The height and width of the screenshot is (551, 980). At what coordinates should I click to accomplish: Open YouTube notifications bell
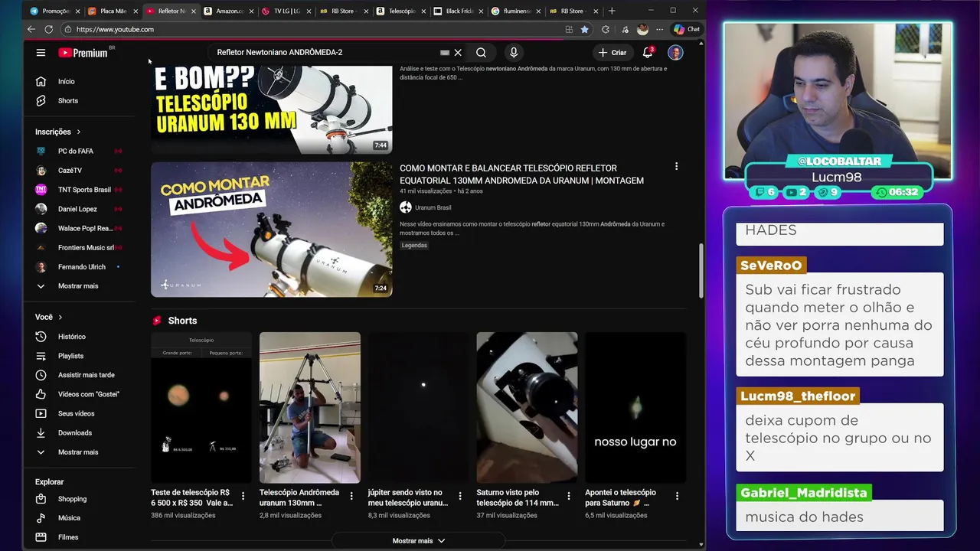648,53
